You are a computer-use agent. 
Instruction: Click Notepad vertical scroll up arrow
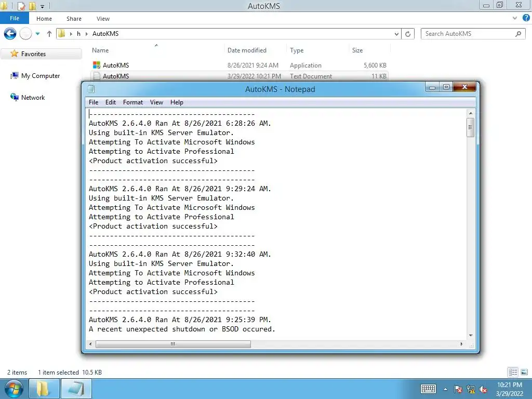tap(471, 113)
